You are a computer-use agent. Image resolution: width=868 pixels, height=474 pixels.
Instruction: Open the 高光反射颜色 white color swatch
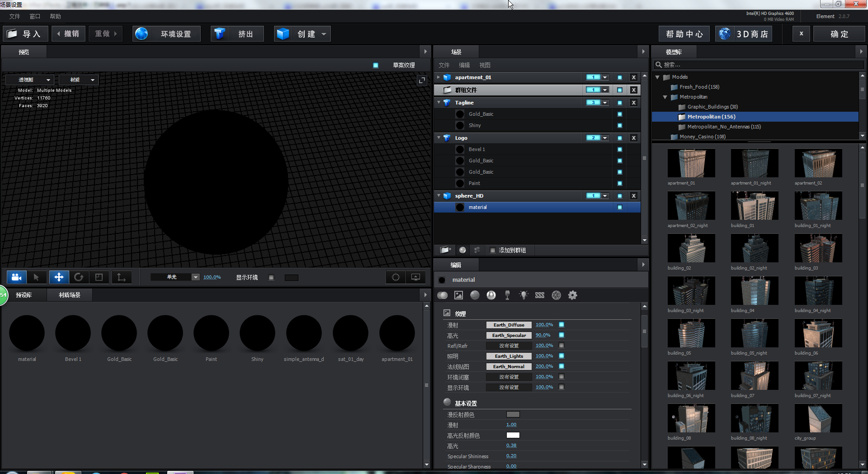[513, 435]
